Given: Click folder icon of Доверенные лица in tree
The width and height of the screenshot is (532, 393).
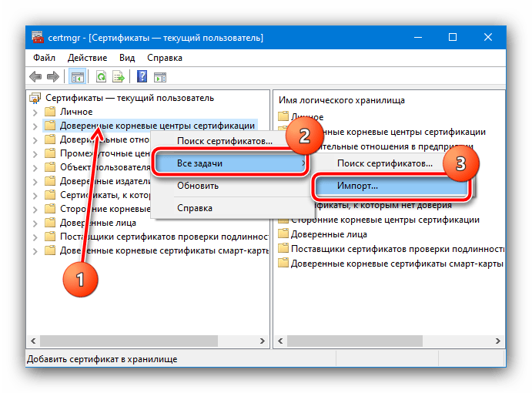Looking at the screenshot, I should point(50,223).
